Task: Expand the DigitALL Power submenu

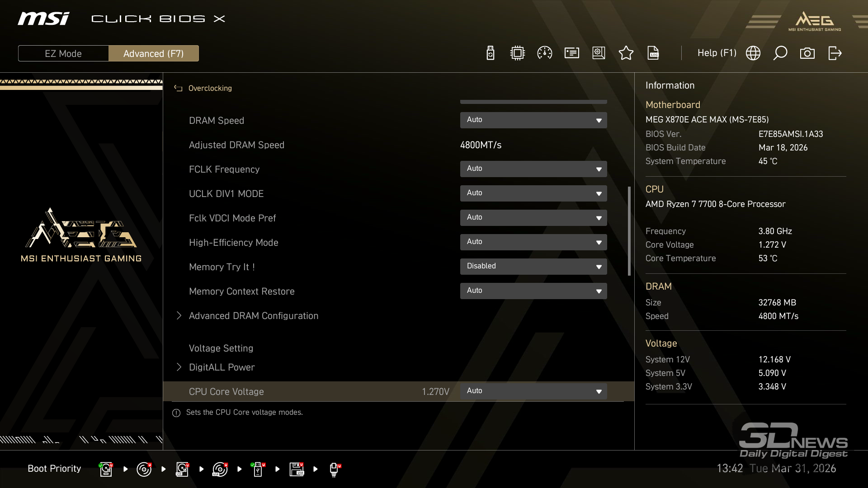Action: pyautogui.click(x=222, y=367)
